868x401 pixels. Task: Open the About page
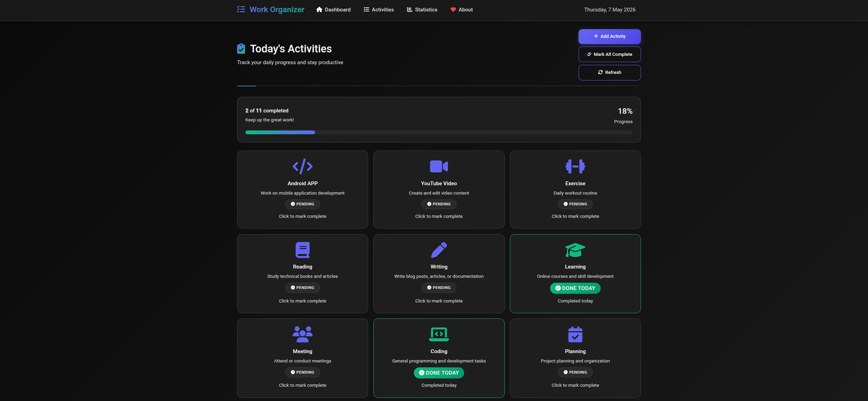[x=461, y=10]
